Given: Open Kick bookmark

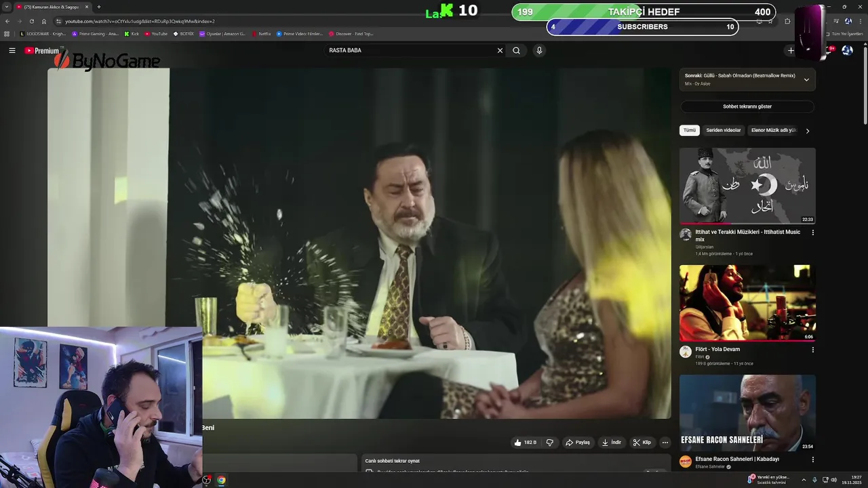Looking at the screenshot, I should [132, 34].
